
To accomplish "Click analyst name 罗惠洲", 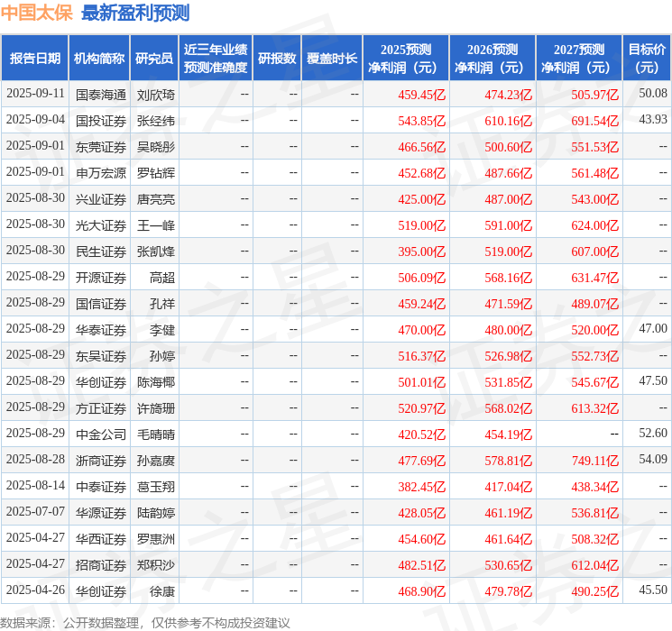I will click(155, 539).
